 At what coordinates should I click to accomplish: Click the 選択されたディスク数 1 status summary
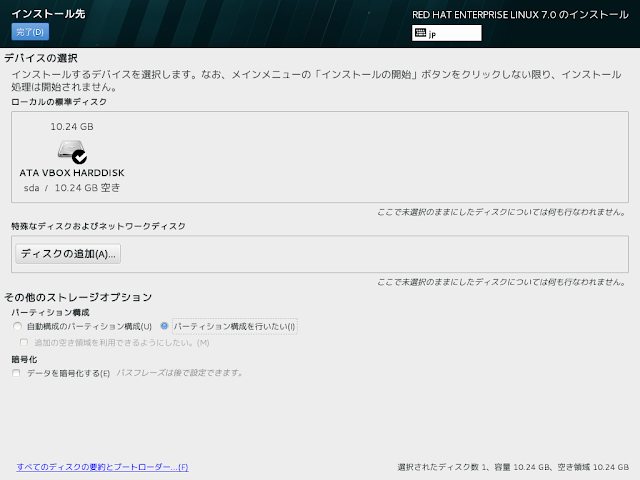(513, 467)
